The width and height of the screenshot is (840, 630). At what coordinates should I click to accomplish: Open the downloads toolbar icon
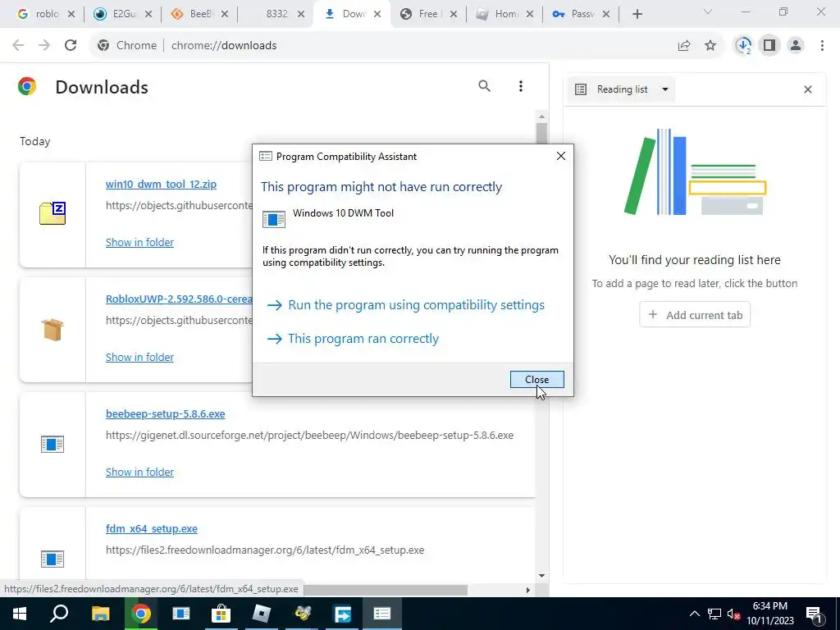coord(743,46)
